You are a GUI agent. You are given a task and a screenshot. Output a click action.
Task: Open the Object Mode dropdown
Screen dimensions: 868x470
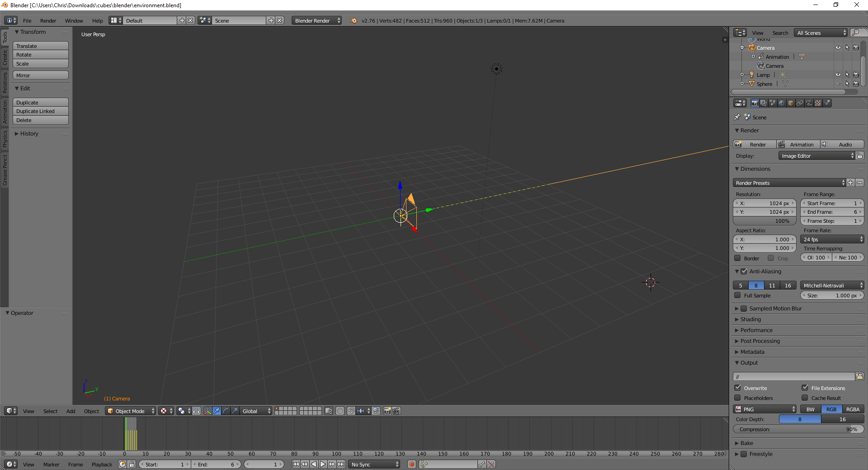pos(130,411)
